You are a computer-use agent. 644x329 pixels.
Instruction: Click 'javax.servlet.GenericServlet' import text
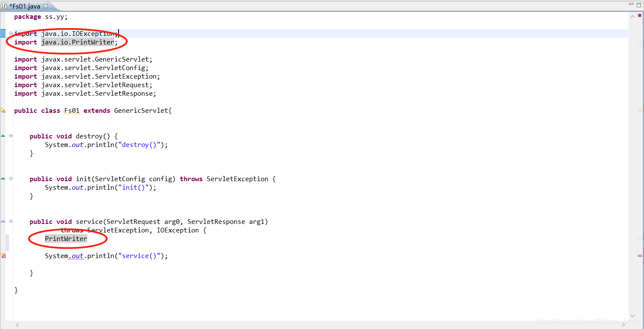tap(95, 59)
